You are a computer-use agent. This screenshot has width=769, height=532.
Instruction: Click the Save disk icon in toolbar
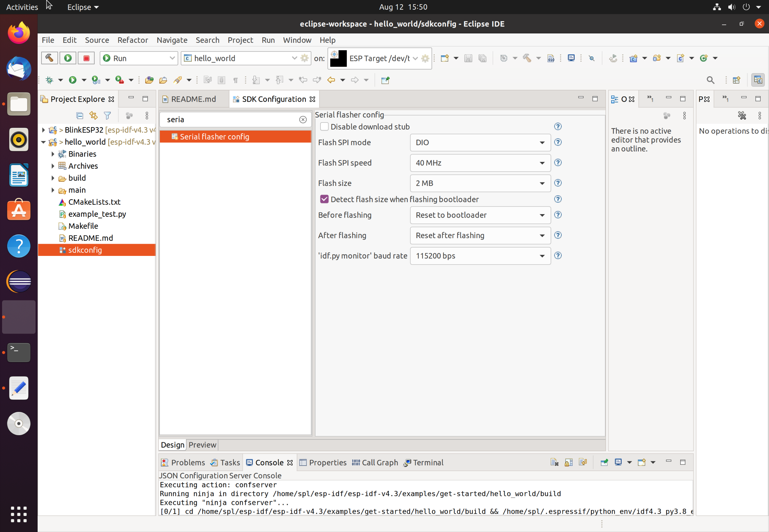click(x=468, y=58)
